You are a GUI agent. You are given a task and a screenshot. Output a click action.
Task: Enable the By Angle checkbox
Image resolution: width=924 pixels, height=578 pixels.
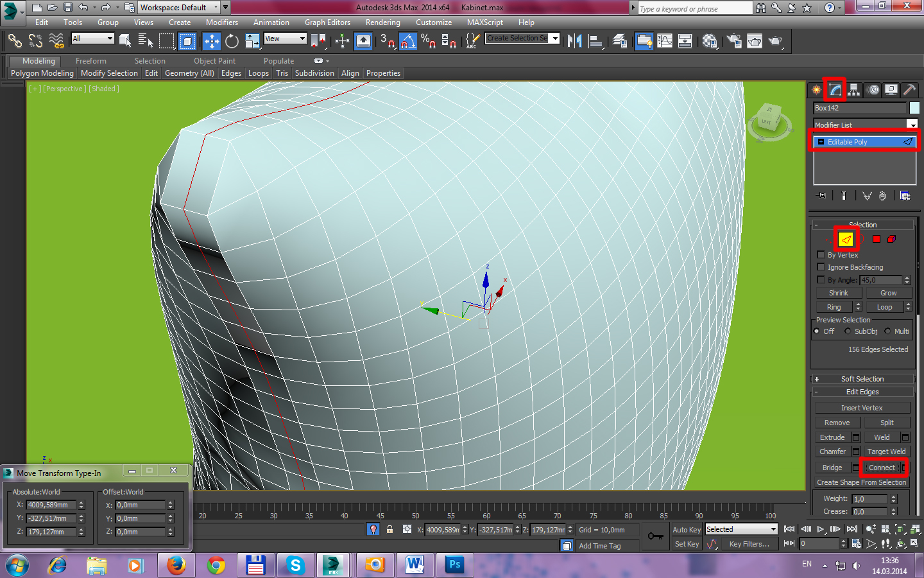[x=821, y=280]
